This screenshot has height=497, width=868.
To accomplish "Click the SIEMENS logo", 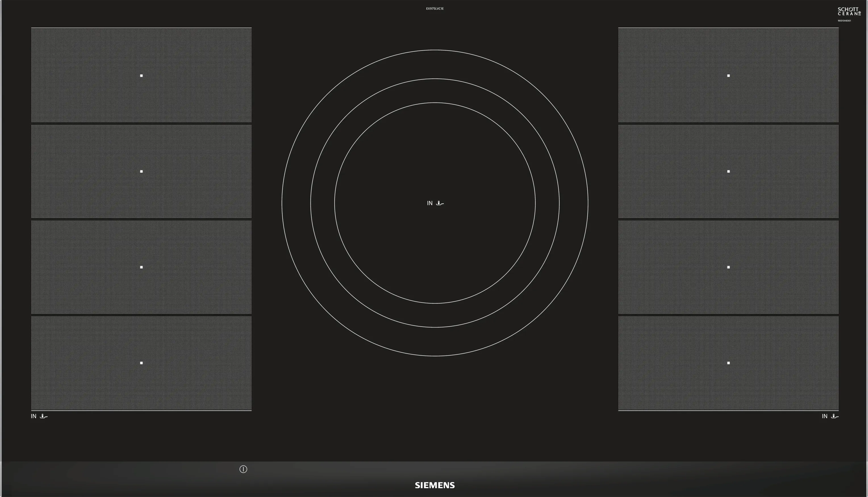I will pyautogui.click(x=435, y=485).
